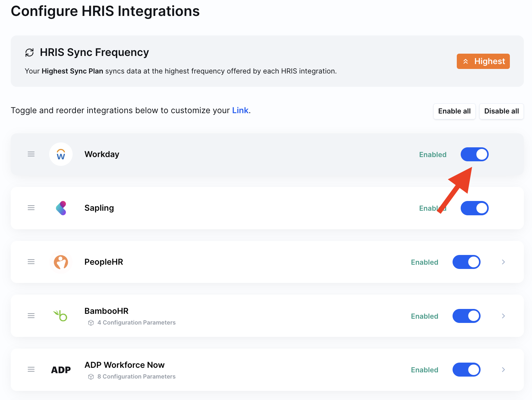Click the orange Highest sync plan badge

click(x=483, y=61)
